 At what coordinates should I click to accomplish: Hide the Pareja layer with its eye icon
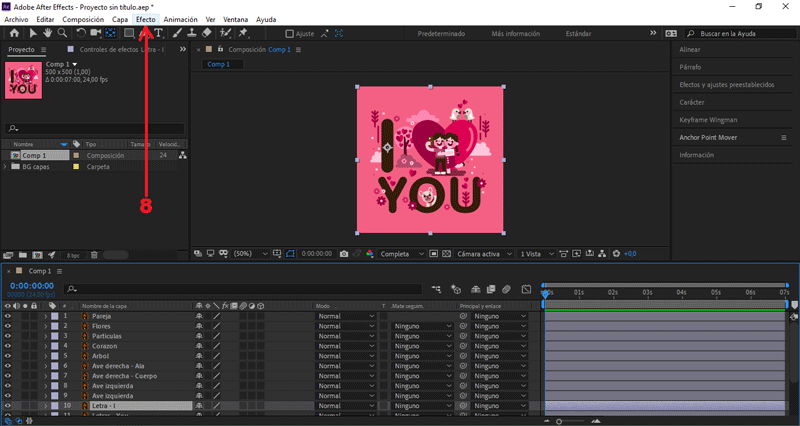click(7, 316)
